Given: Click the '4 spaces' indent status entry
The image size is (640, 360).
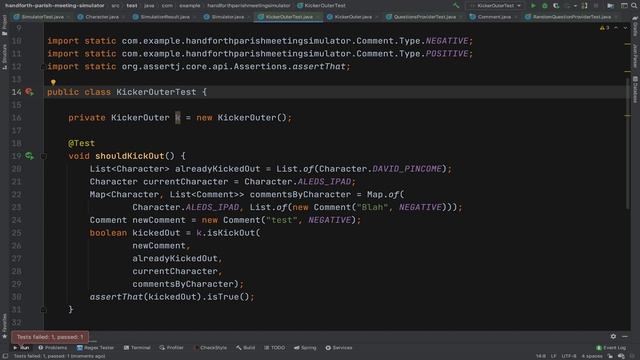Looking at the screenshot, I should [592, 356].
